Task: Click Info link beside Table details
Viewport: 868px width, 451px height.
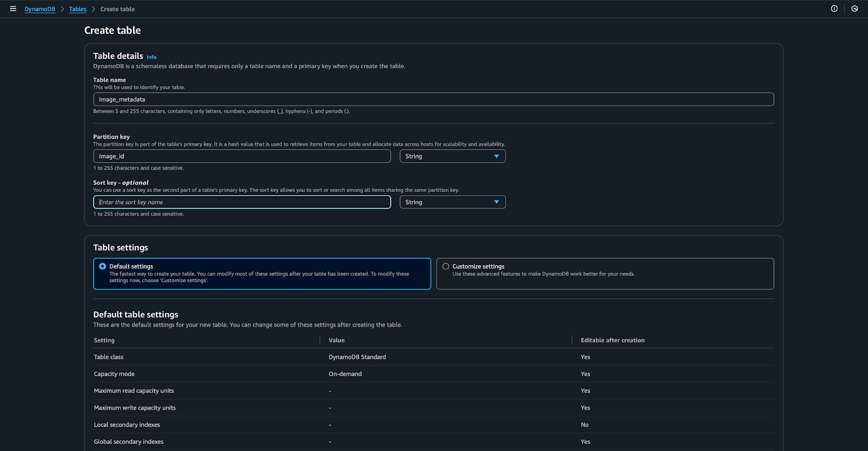Action: click(x=151, y=57)
